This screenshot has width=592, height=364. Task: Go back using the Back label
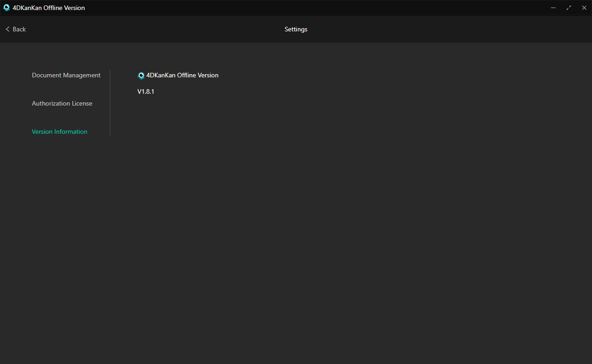click(x=19, y=29)
